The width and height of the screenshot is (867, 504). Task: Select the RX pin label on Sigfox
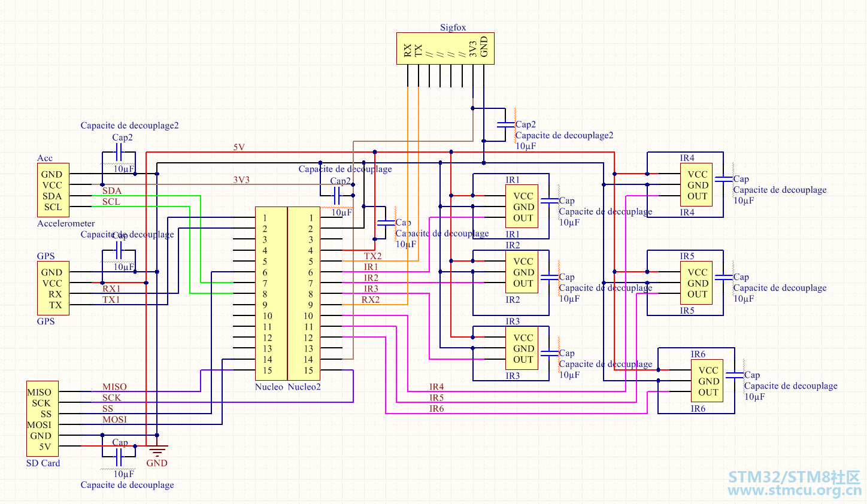point(408,50)
